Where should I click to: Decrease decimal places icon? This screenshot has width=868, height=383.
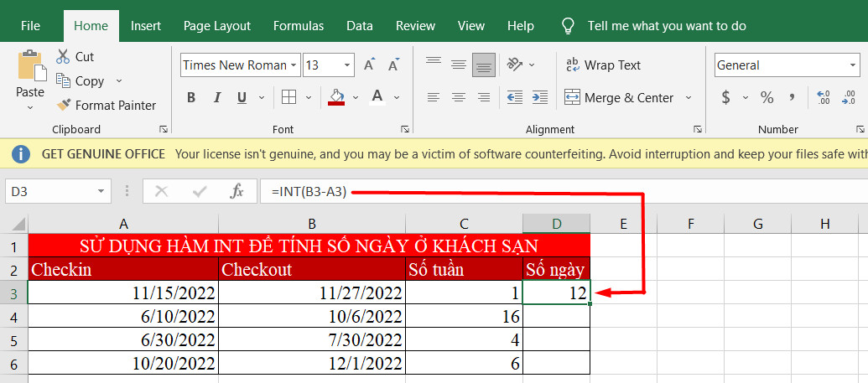[x=848, y=97]
